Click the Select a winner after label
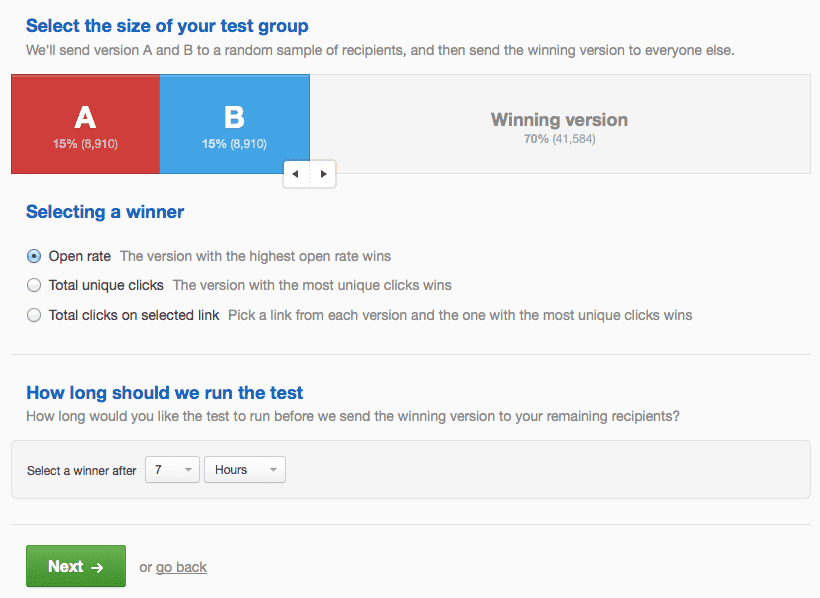The width and height of the screenshot is (820, 598). pyautogui.click(x=80, y=470)
